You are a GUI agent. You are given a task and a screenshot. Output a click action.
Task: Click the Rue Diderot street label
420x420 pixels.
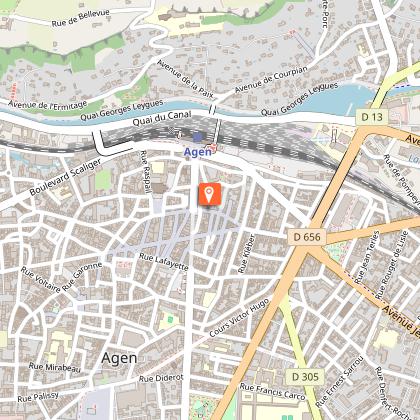pyautogui.click(x=161, y=378)
